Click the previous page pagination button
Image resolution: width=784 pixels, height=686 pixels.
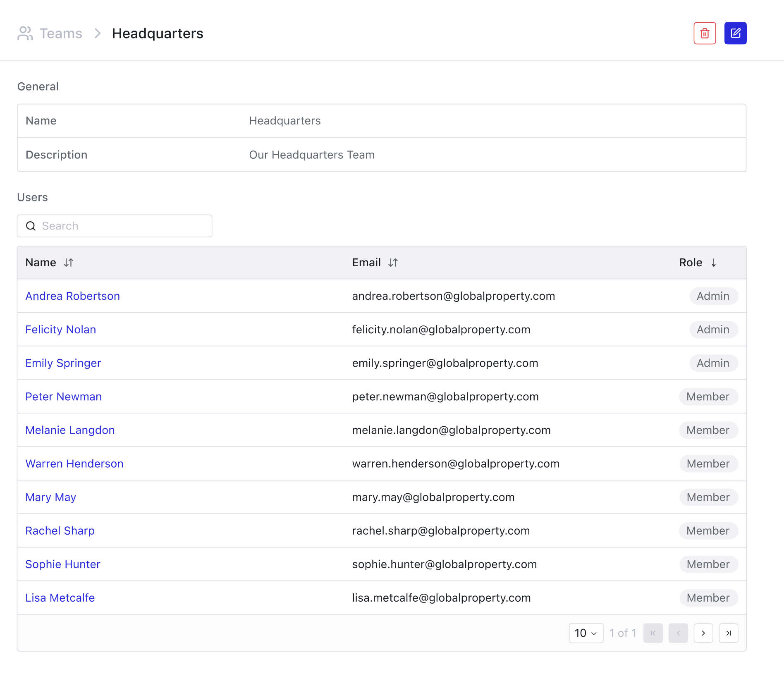point(678,633)
